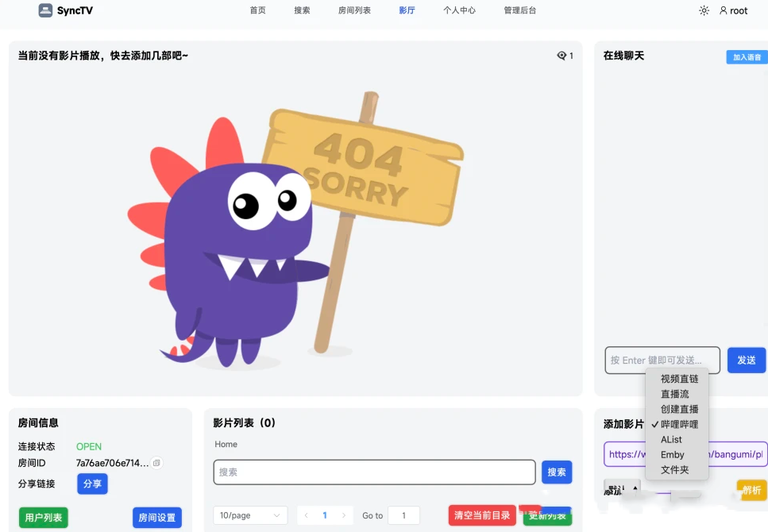Choose 文件夹 from the source menu

(677, 470)
